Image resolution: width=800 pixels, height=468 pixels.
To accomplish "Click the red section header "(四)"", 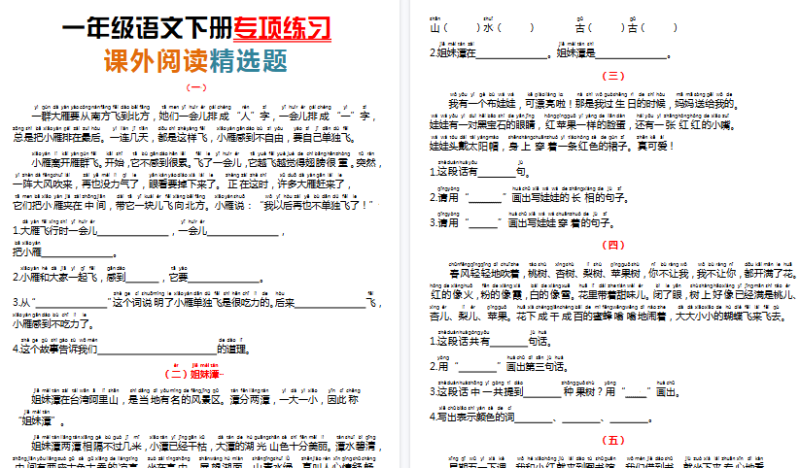I will [613, 245].
